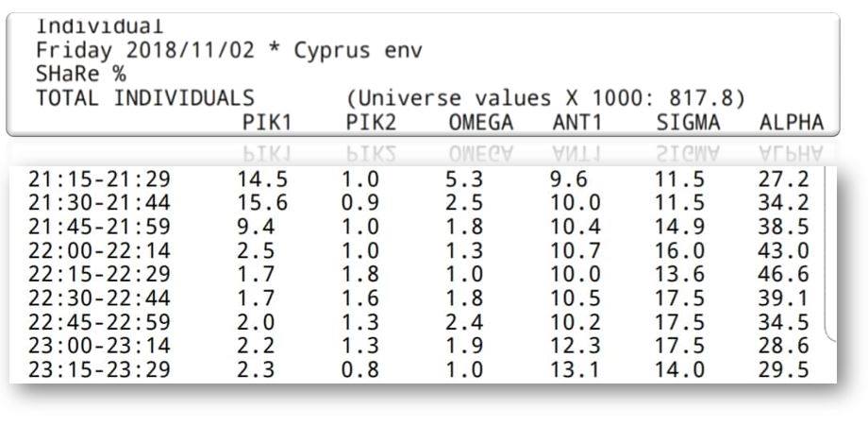Click the Friday 2018/11/02 Cyprus env heading
The width and height of the screenshot is (868, 426).
pyautogui.click(x=229, y=51)
